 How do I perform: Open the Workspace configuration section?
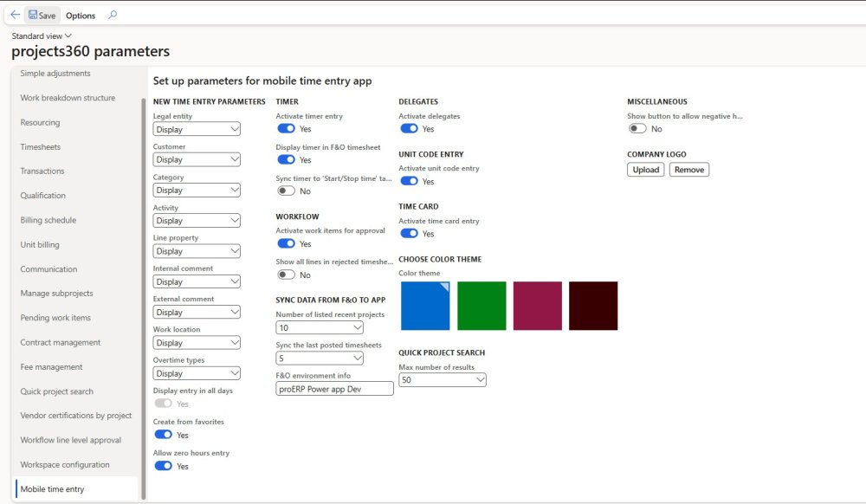65,464
